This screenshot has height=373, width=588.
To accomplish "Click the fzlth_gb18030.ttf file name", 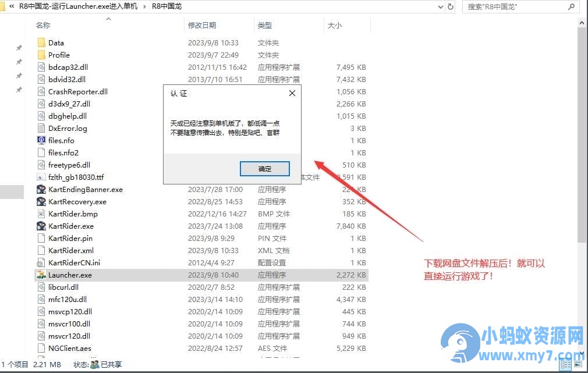I will point(76,177).
